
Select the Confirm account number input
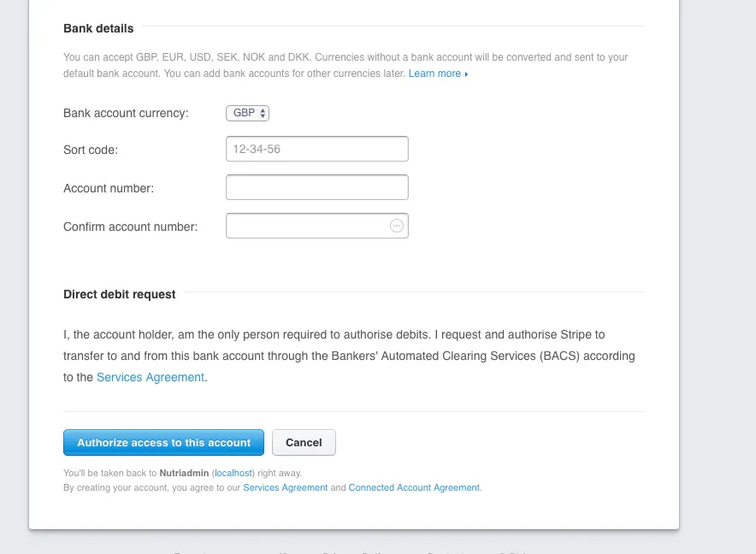click(306, 226)
